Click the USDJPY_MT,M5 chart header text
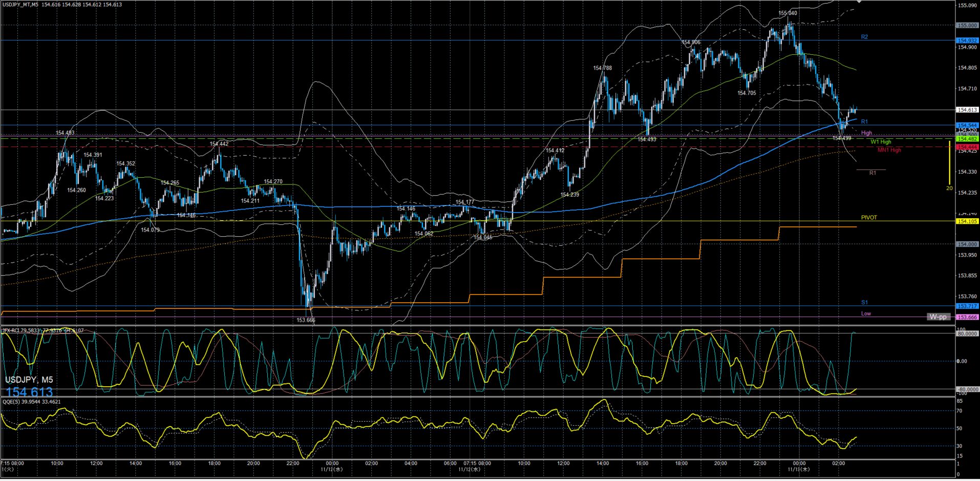This screenshot has height=481, width=980. 20,5
